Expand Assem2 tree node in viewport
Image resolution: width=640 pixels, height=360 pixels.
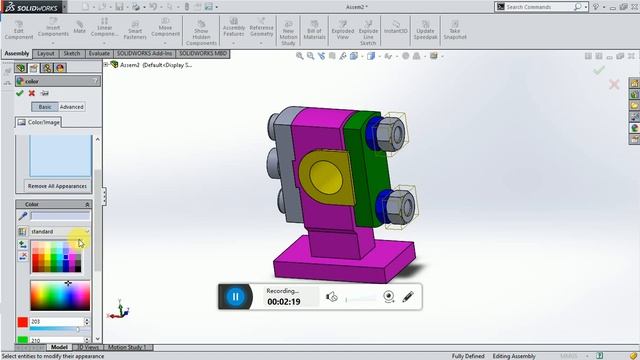(x=106, y=64)
